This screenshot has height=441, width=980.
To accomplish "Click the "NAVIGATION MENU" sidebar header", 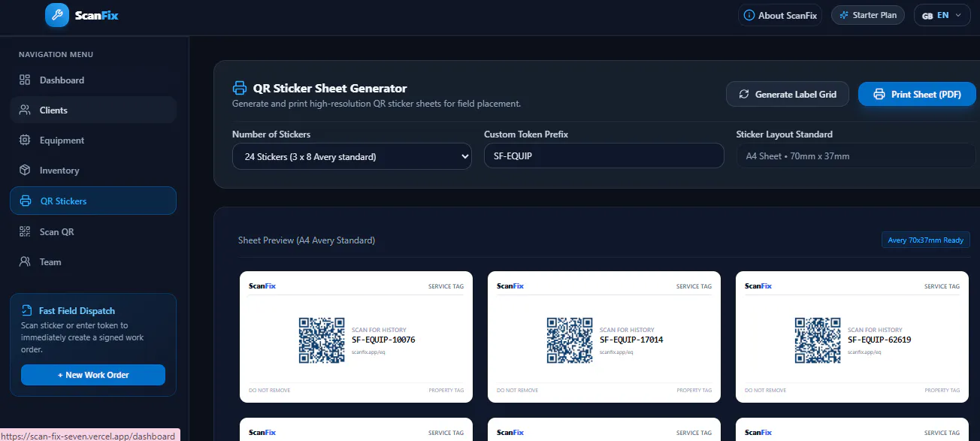I will (56, 55).
